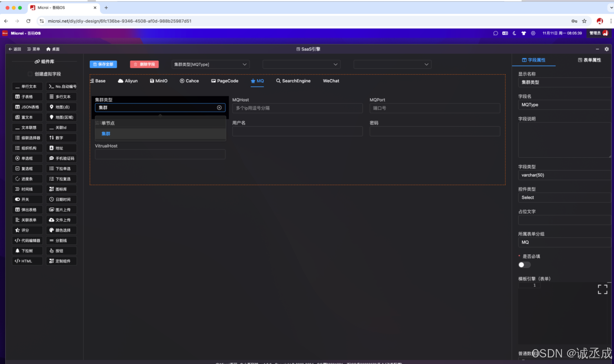Open the second empty toolbar dropdown
The height and width of the screenshot is (364, 614).
(x=301, y=64)
